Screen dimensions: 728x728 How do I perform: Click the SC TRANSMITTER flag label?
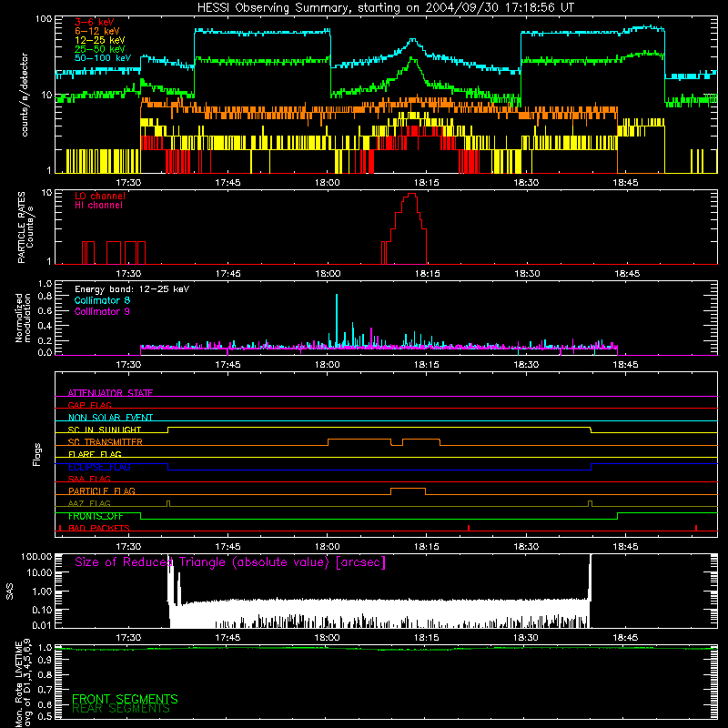point(106,441)
